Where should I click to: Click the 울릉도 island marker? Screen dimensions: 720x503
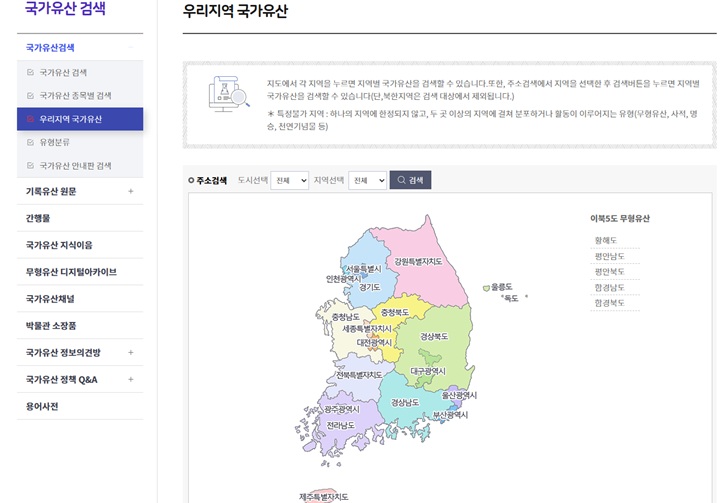point(486,288)
